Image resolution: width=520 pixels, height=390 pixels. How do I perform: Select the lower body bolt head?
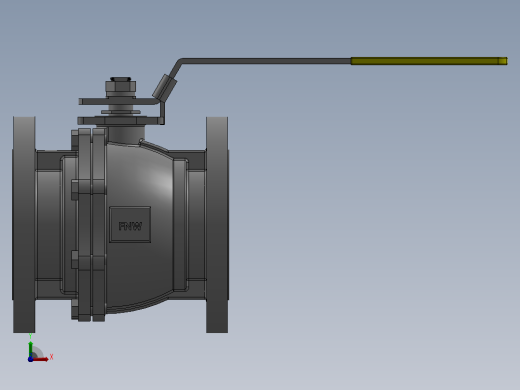point(75,260)
